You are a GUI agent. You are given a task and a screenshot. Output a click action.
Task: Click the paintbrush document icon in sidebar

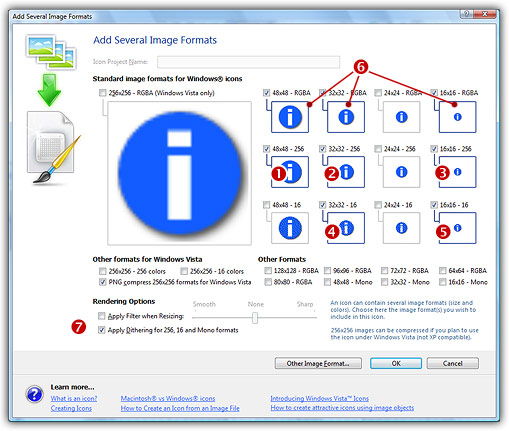(x=53, y=147)
